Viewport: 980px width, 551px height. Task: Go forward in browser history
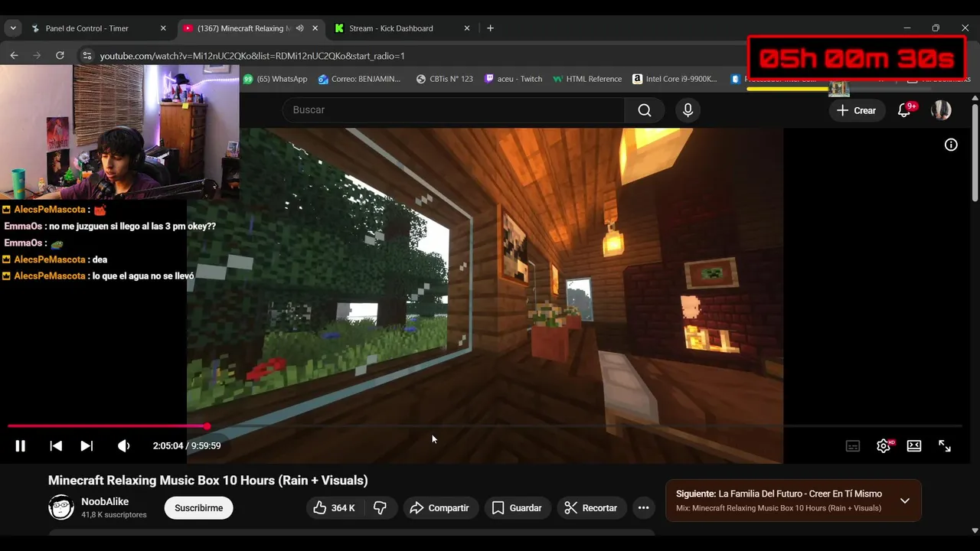click(x=37, y=56)
